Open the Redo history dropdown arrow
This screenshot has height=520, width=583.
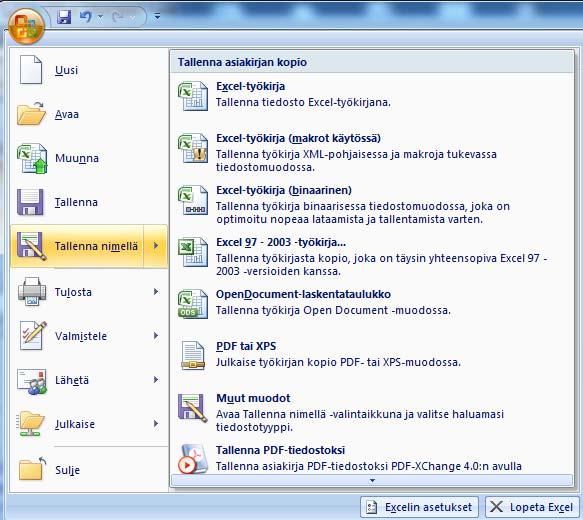(x=132, y=17)
